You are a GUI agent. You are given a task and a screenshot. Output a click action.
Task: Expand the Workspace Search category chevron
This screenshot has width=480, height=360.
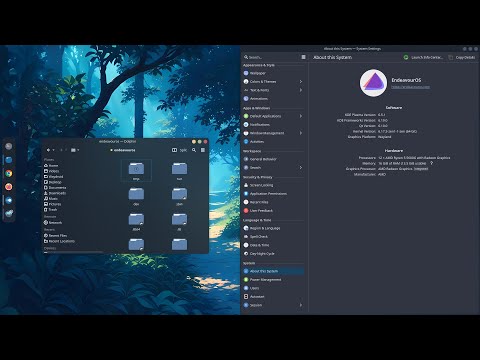301,168
